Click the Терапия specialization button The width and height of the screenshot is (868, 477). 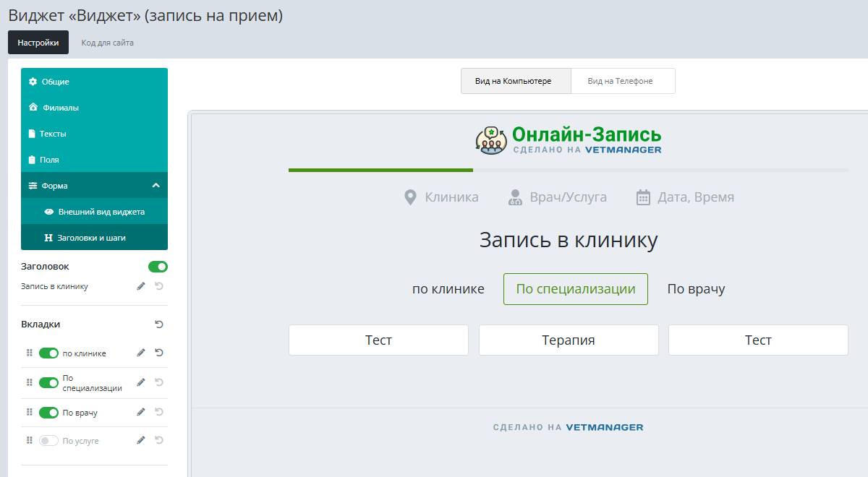point(569,340)
